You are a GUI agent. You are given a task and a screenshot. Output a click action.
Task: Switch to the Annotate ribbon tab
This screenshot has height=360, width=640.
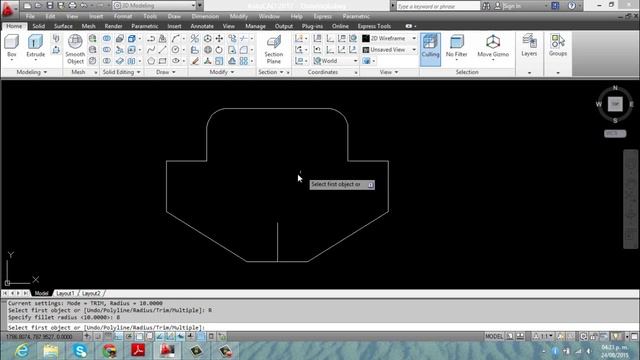coord(202,26)
